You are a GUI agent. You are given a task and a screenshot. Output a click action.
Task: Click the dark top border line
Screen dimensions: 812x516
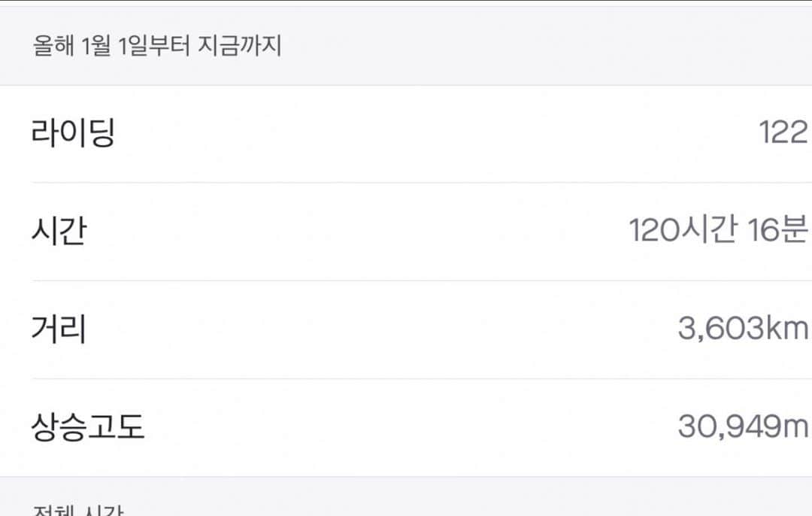pyautogui.click(x=406, y=1)
